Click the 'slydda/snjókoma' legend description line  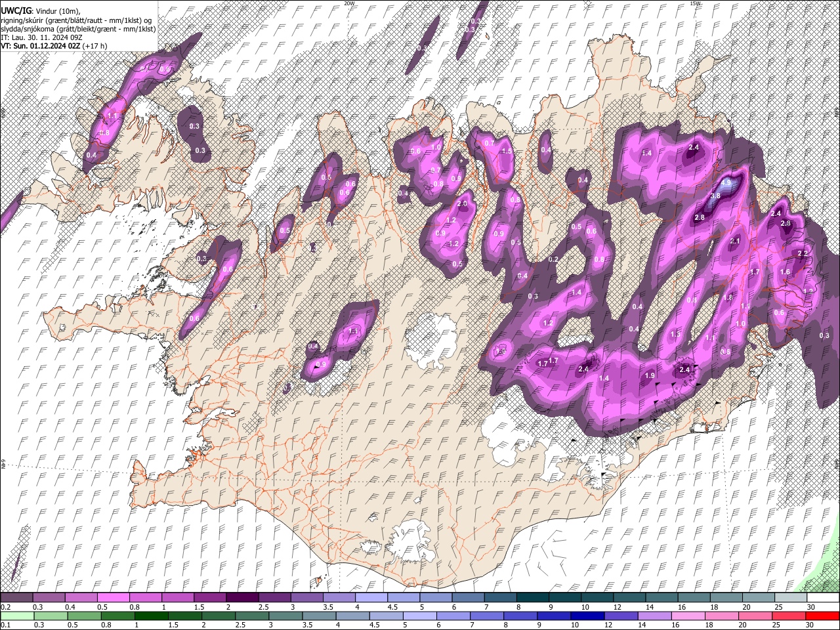78,29
